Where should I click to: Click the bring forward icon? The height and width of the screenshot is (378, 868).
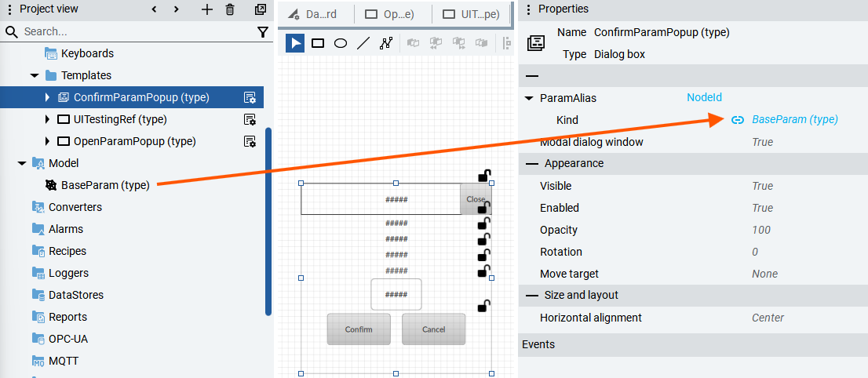pos(458,42)
